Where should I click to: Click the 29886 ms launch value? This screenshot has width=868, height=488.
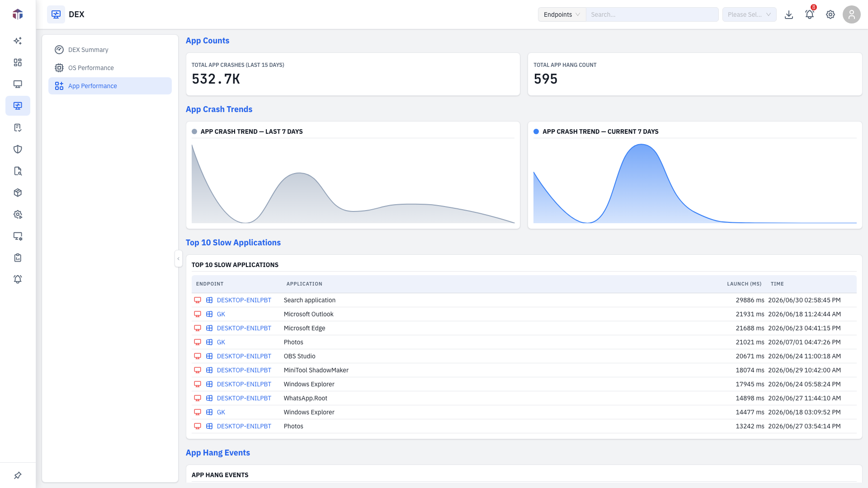coord(750,300)
